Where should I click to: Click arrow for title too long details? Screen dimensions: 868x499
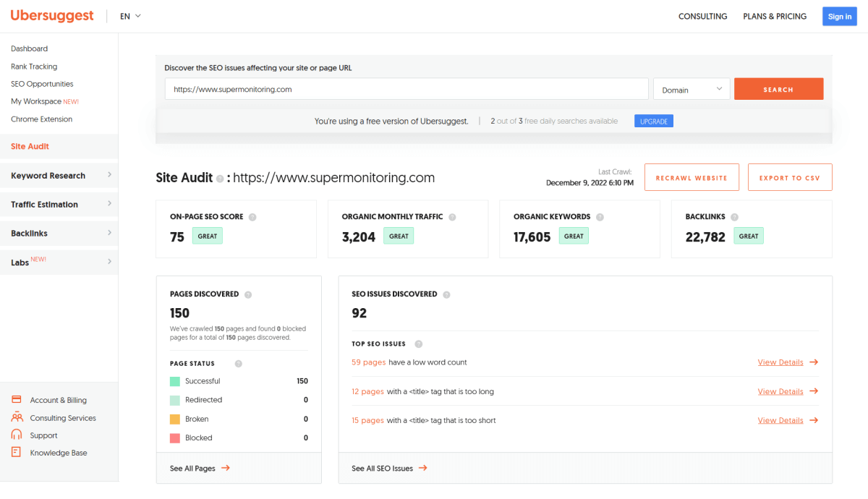tap(814, 391)
